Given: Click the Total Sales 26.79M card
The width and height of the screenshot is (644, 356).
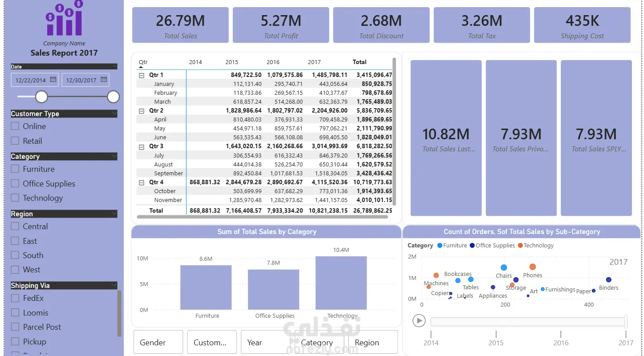Looking at the screenshot, I should (180, 25).
